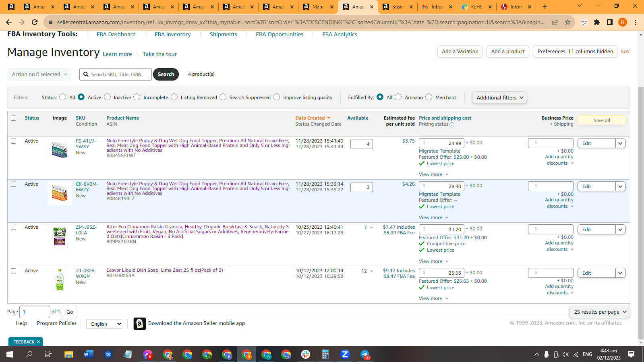Click the Ecover Dish Soap product thumbnail

pyautogui.click(x=60, y=279)
